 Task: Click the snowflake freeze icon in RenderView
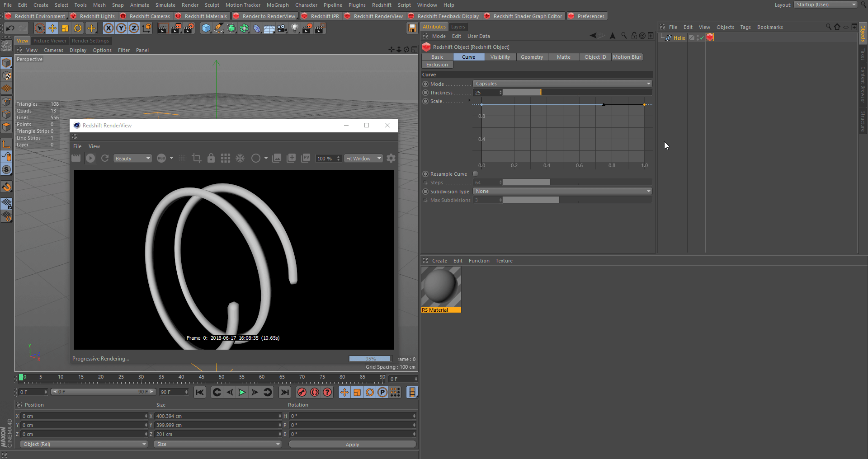pos(240,158)
